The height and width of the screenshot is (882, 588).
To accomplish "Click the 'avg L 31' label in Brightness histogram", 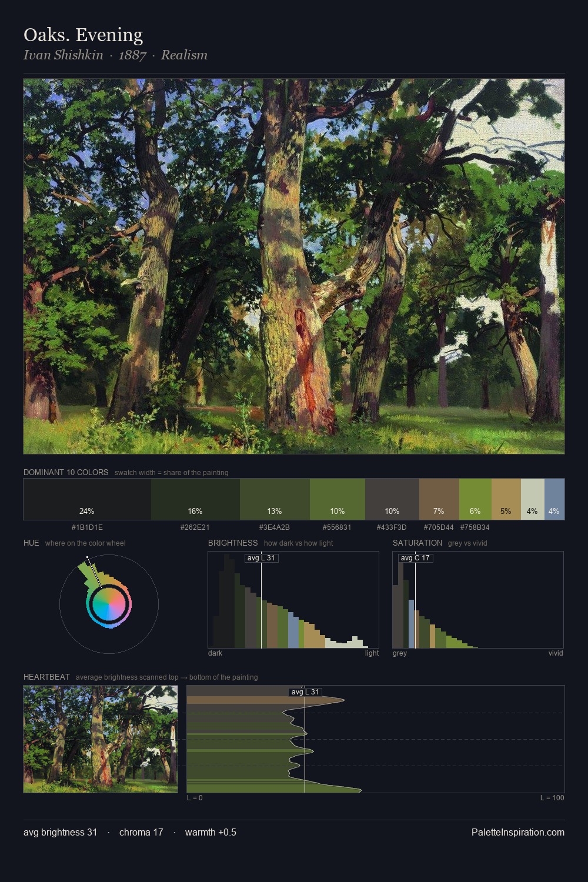I will click(261, 558).
